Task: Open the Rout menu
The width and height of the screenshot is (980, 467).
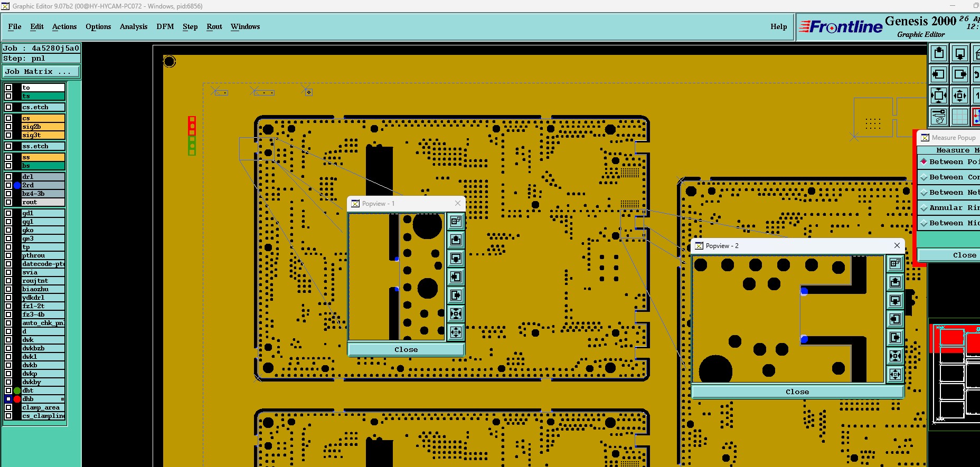Action: [x=214, y=26]
